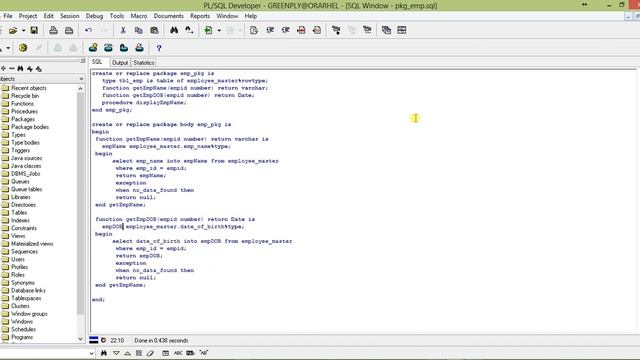Click the Find and Replace icon

pyautogui.click(x=189, y=30)
